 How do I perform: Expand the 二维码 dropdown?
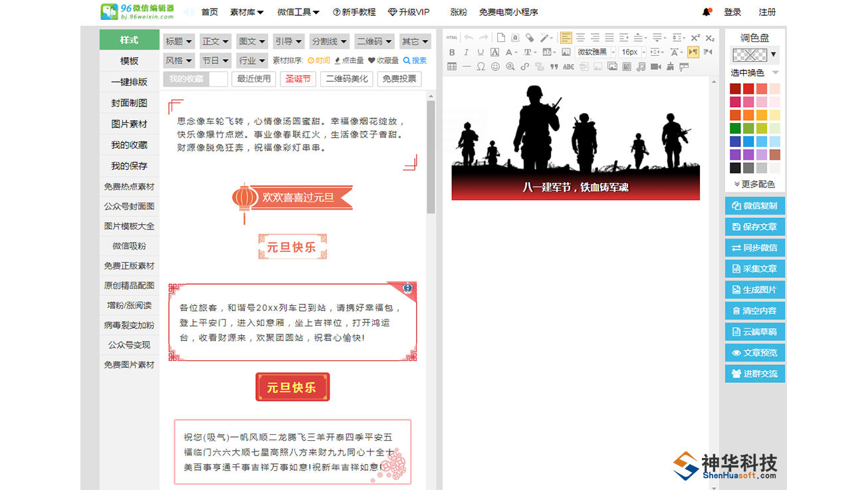[x=374, y=41]
